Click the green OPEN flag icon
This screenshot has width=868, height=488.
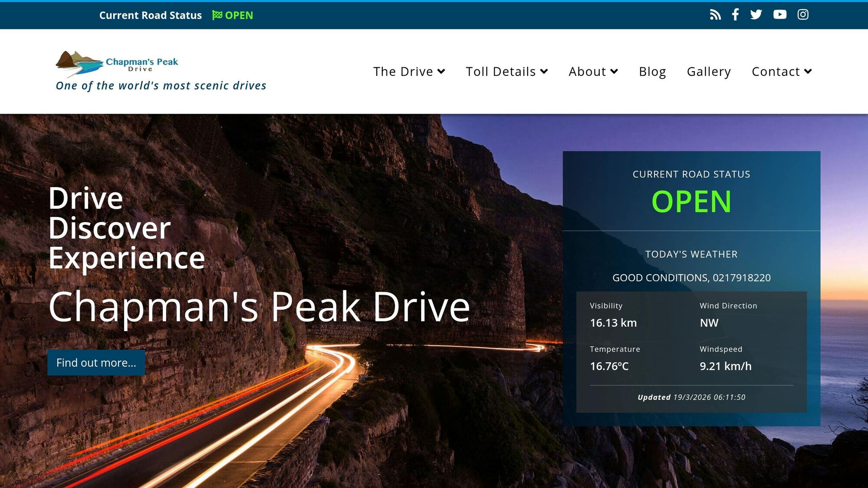pyautogui.click(x=217, y=15)
